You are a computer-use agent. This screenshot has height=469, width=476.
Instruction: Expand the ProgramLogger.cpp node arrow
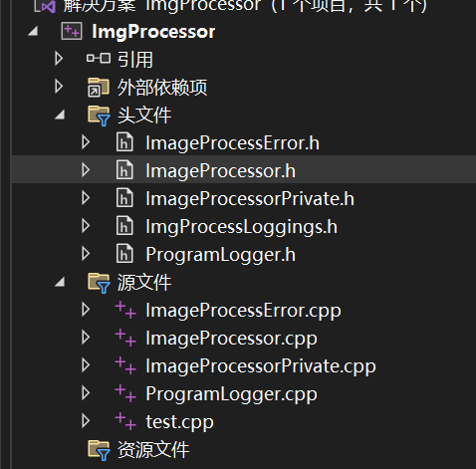[x=86, y=393]
